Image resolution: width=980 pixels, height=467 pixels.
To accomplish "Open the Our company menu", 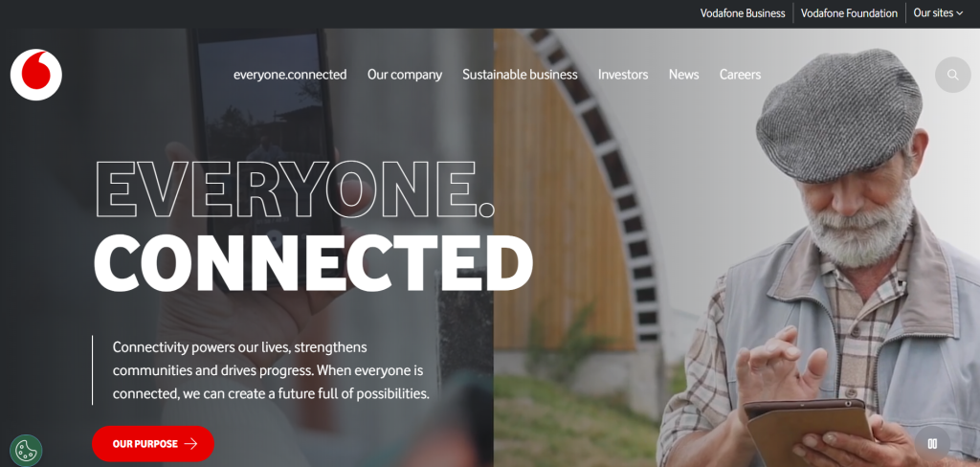I will [405, 75].
